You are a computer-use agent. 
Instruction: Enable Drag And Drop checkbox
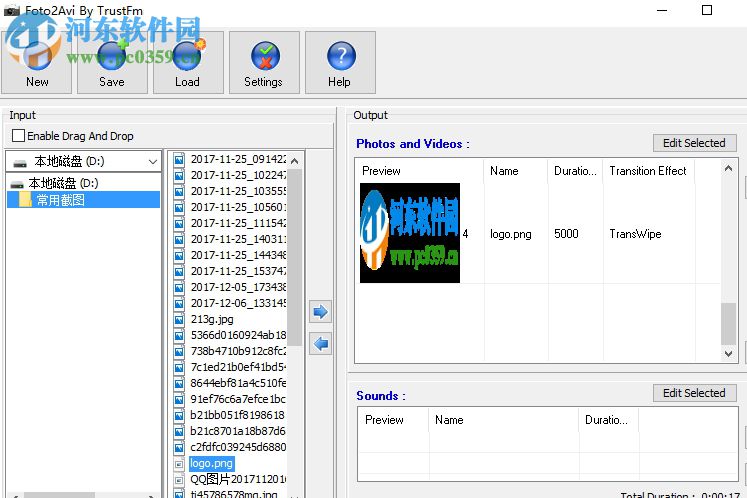click(x=19, y=136)
